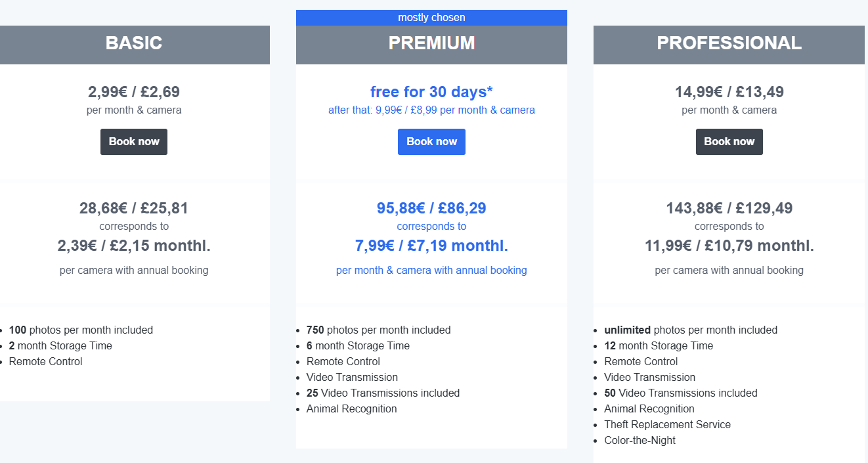Click the Color-the-Night feature item
The width and height of the screenshot is (868, 463).
[640, 441]
